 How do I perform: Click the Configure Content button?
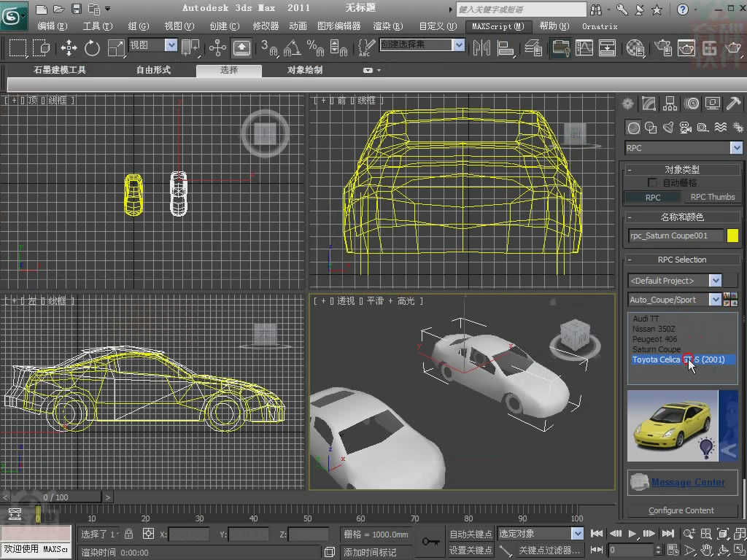(681, 510)
